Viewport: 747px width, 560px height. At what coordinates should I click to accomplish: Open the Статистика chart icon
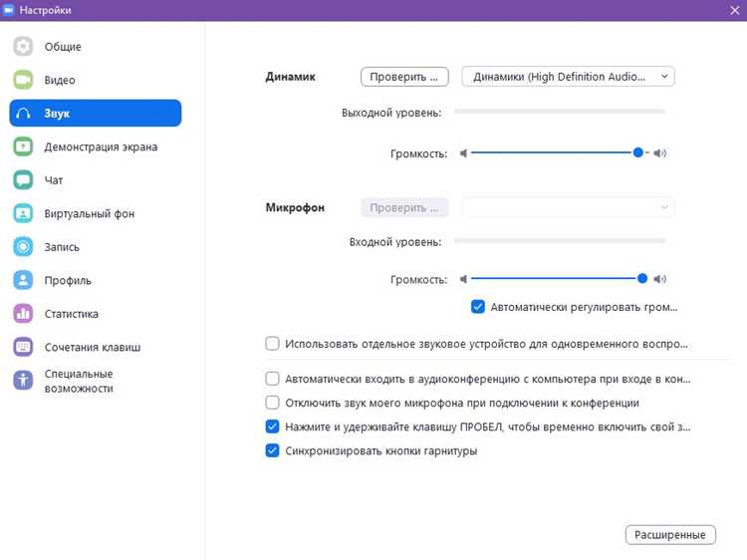click(x=23, y=313)
